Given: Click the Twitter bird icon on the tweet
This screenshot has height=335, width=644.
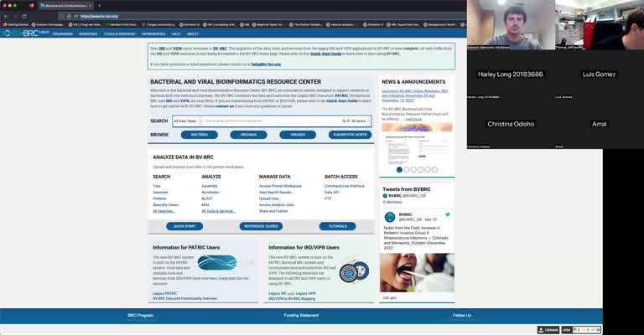Looking at the screenshot, I should [x=447, y=214].
